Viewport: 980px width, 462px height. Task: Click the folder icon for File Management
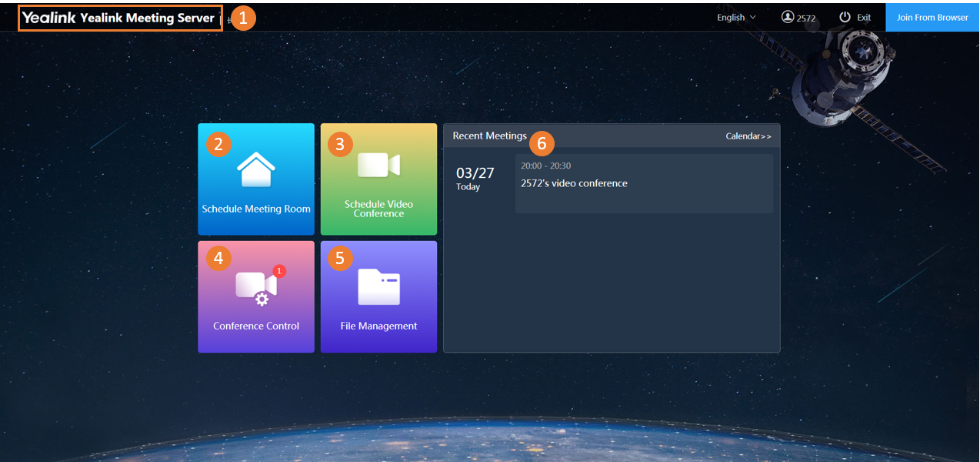click(x=378, y=286)
